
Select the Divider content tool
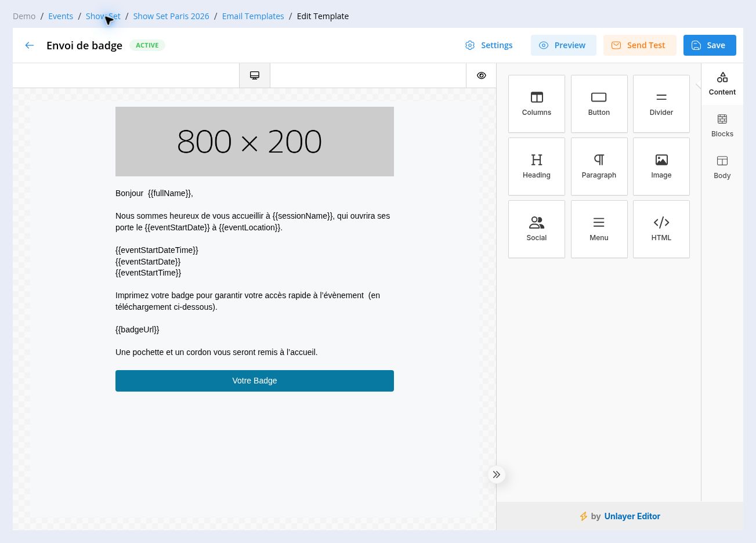(x=661, y=104)
